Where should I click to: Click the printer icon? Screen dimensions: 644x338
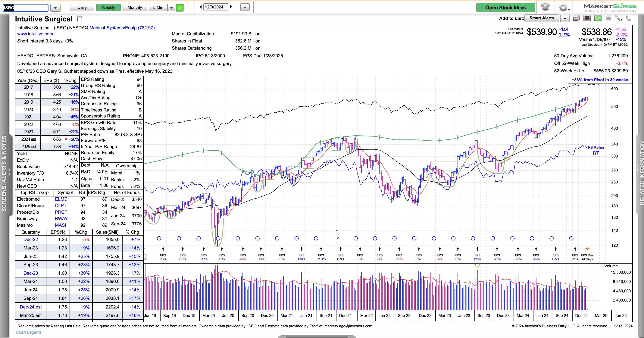tap(608, 18)
